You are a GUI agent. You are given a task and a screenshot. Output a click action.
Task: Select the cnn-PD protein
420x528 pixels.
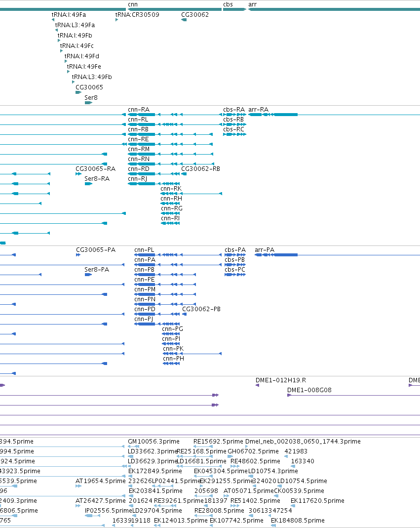point(145,309)
